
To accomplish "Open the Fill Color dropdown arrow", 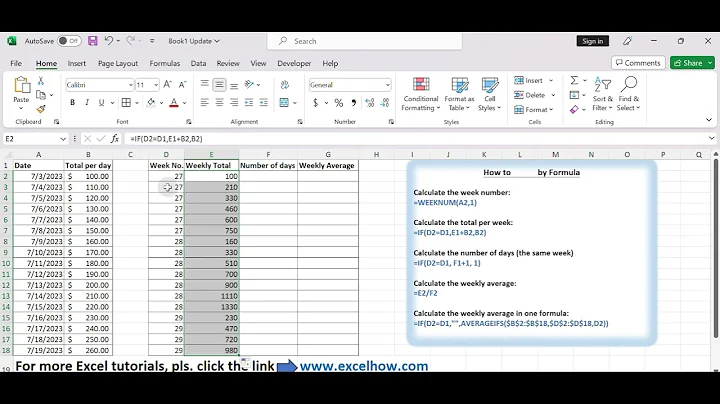I will tap(162, 103).
